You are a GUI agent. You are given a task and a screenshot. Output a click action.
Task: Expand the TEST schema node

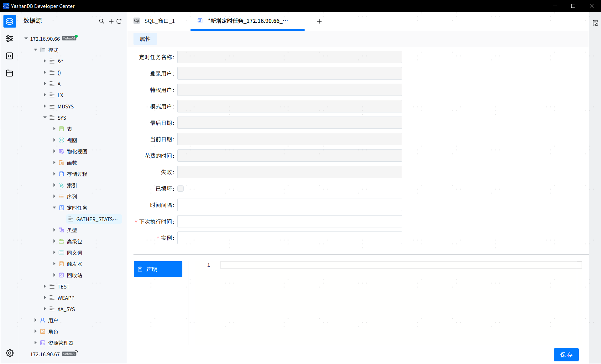45,286
